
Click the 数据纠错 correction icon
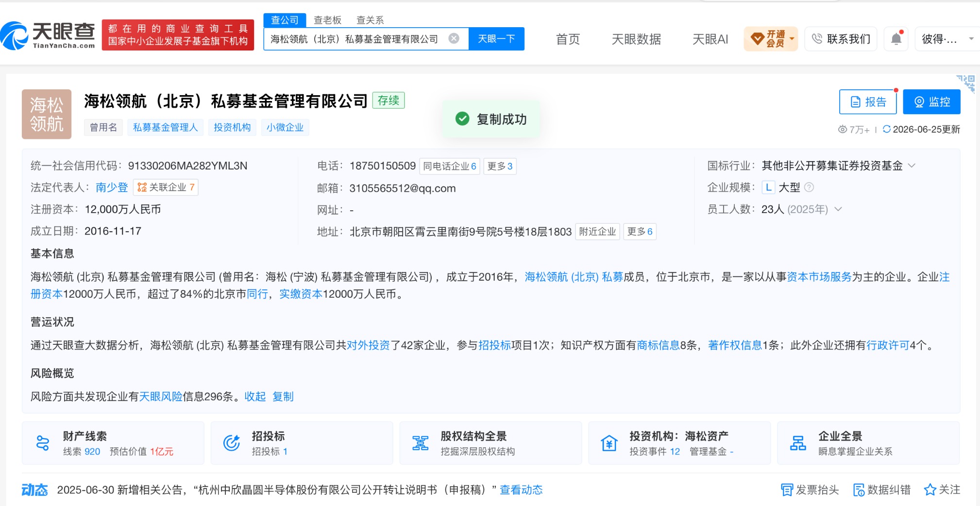coord(859,490)
